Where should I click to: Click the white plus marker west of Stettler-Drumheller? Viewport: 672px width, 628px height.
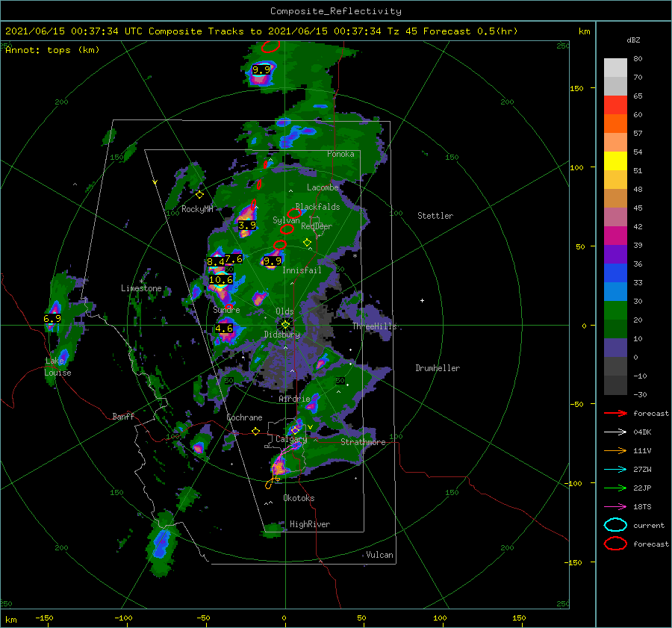click(x=422, y=300)
